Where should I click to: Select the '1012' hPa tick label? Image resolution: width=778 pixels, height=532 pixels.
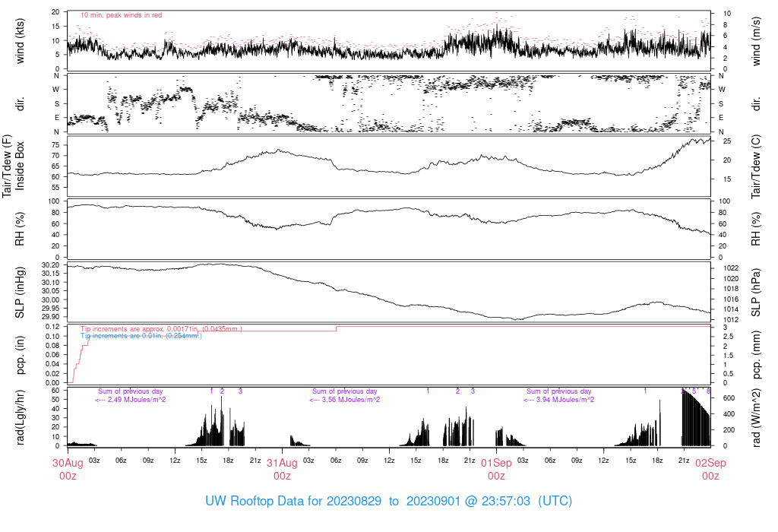[x=732, y=320]
